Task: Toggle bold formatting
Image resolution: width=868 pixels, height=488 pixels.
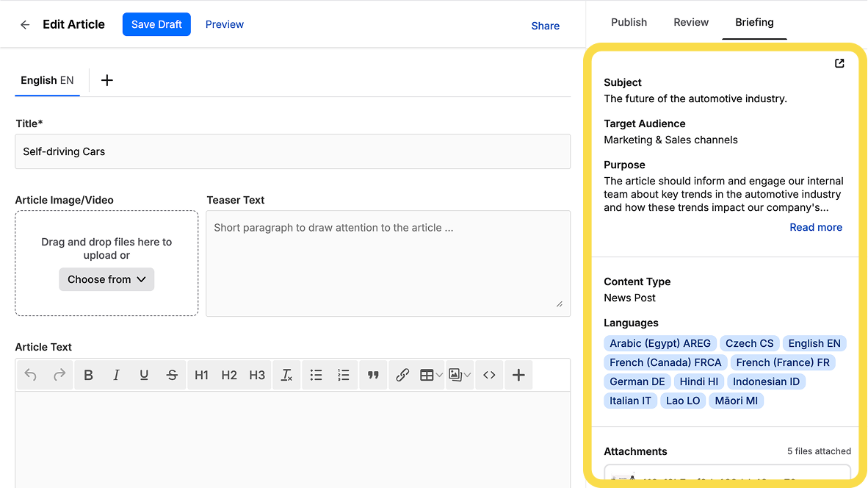Action: (x=88, y=375)
